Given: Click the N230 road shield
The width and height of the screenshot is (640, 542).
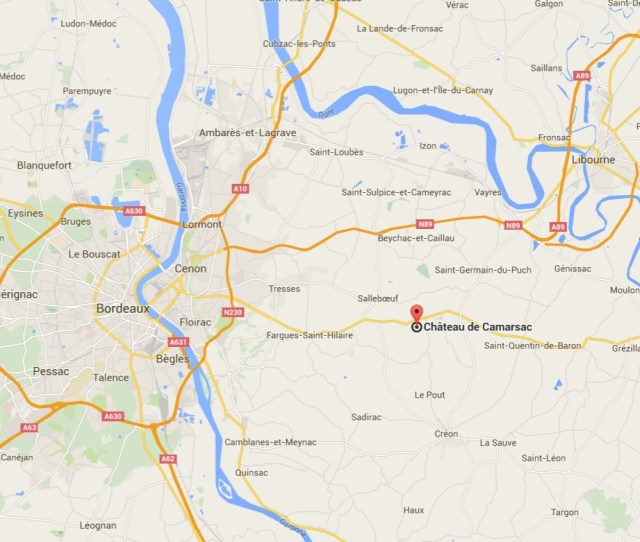Looking at the screenshot, I should click(x=233, y=312).
